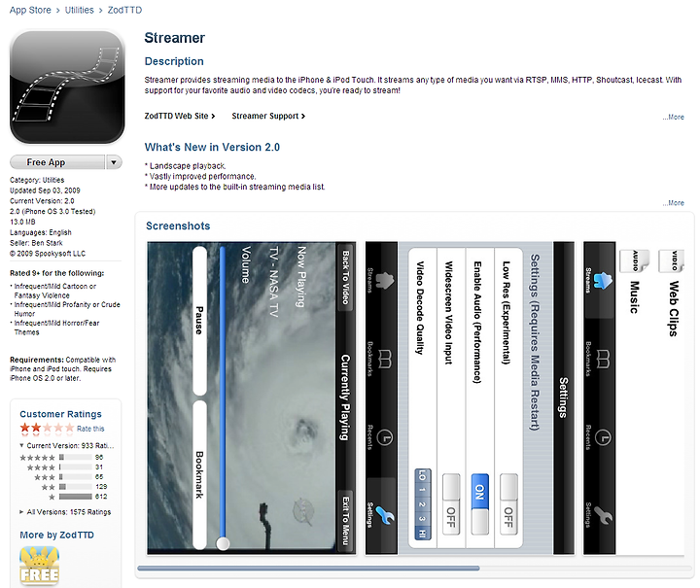Click the three-star rating bar row (65)
This screenshot has width=700, height=588.
tap(69, 477)
